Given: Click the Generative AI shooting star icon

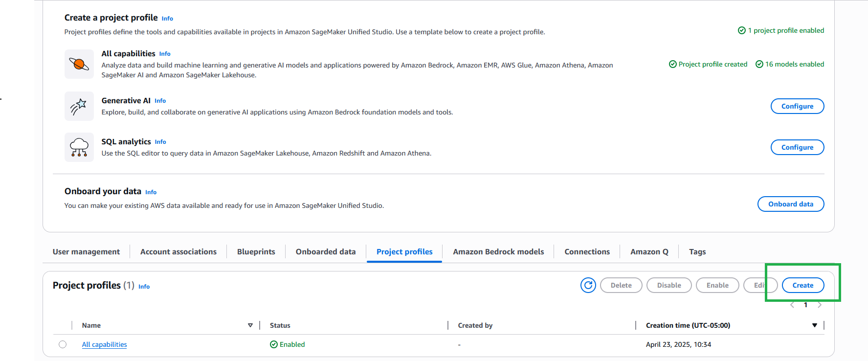Looking at the screenshot, I should (79, 106).
